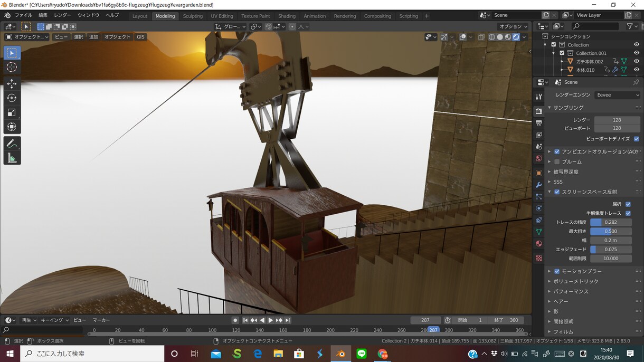Viewport: 644px width, 362px height.
Task: Open the Render properties tab
Action: coord(538,111)
